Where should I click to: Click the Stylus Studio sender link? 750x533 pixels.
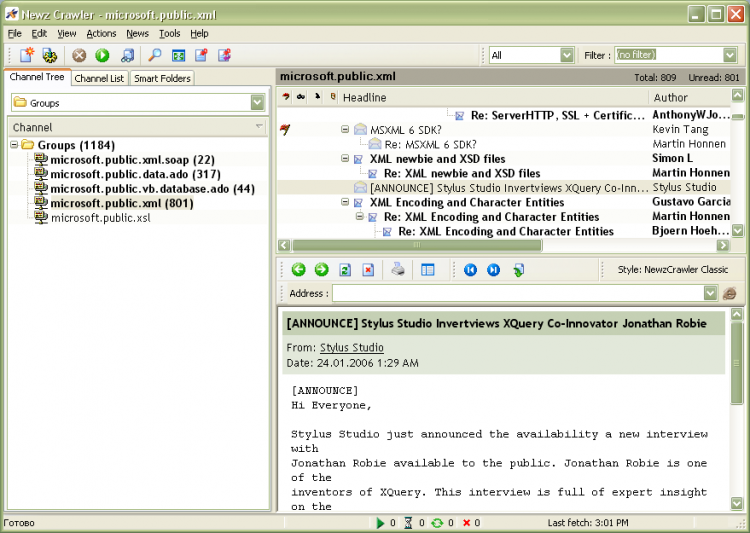tap(351, 348)
